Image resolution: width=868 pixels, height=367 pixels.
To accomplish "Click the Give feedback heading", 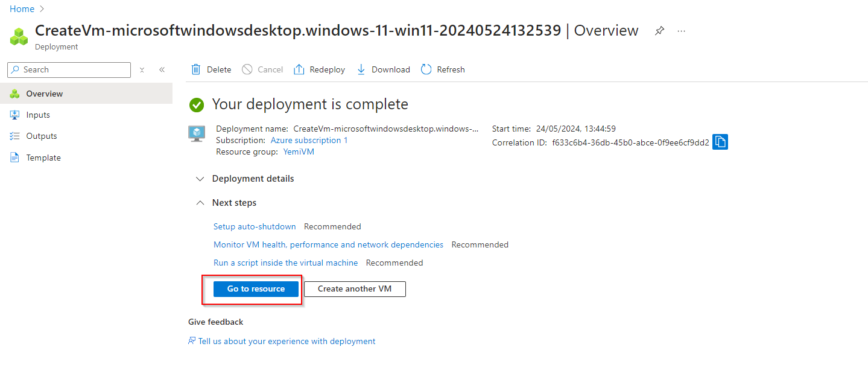I will 216,322.
